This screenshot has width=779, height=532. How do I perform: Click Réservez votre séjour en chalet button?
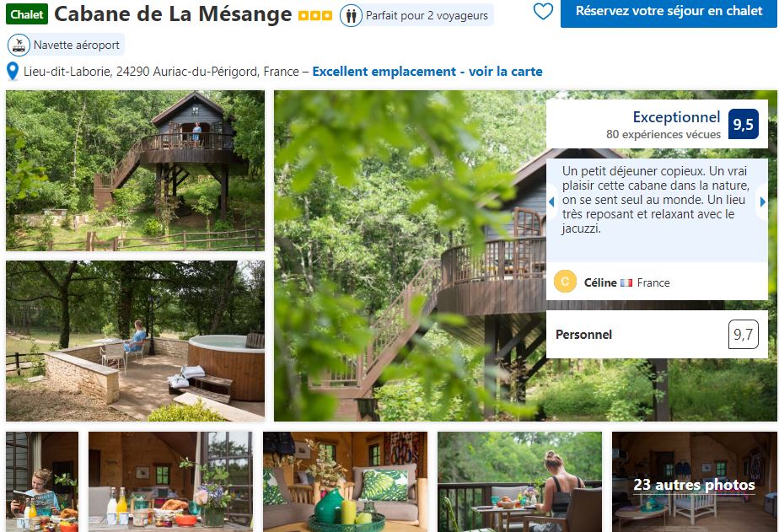click(669, 12)
